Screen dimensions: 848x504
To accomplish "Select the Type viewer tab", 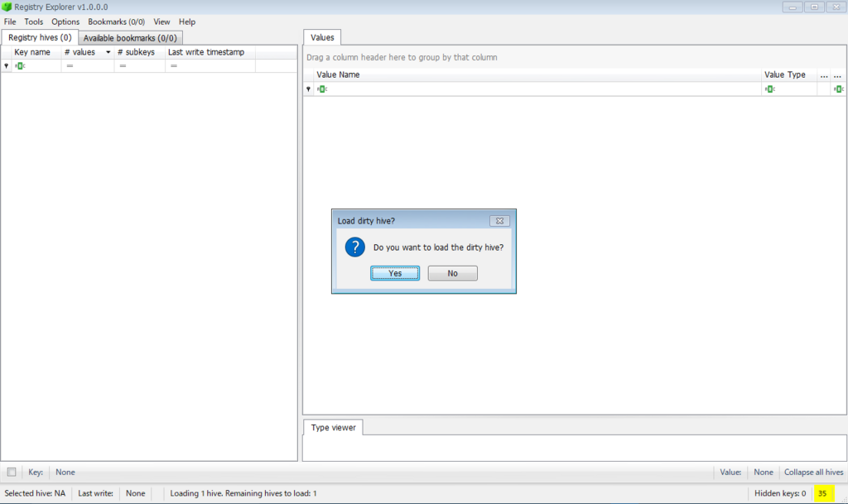I will pyautogui.click(x=333, y=427).
